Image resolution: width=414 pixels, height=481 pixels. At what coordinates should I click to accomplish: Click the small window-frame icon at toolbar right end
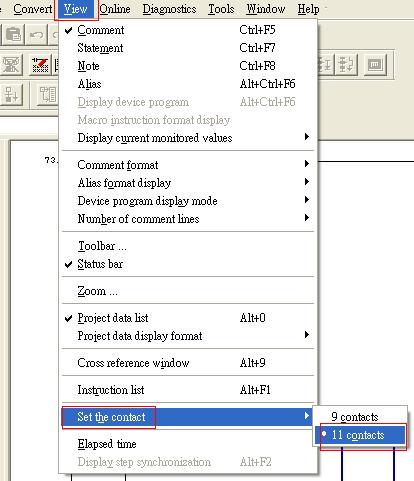375,64
